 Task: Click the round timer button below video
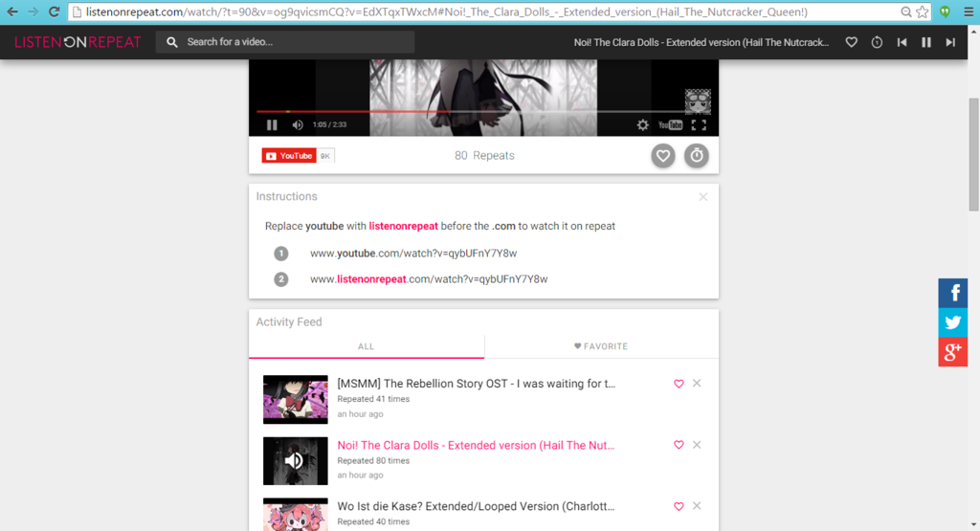pyautogui.click(x=697, y=155)
